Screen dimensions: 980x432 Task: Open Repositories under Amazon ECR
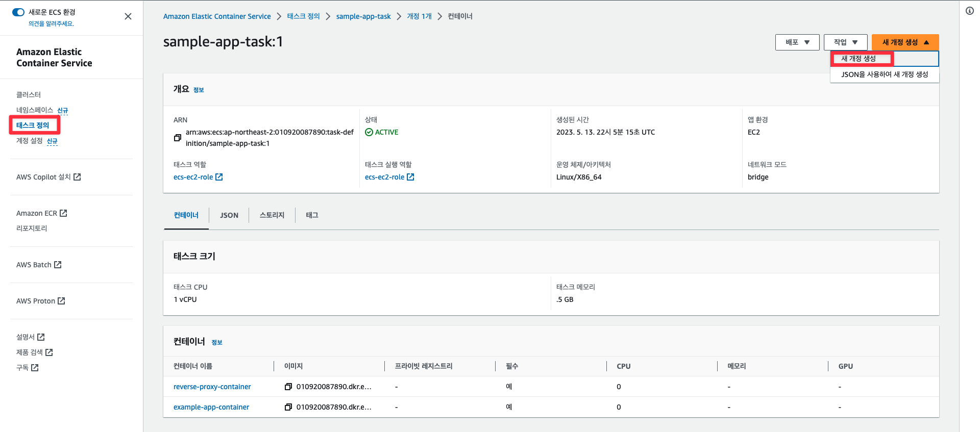tap(32, 228)
